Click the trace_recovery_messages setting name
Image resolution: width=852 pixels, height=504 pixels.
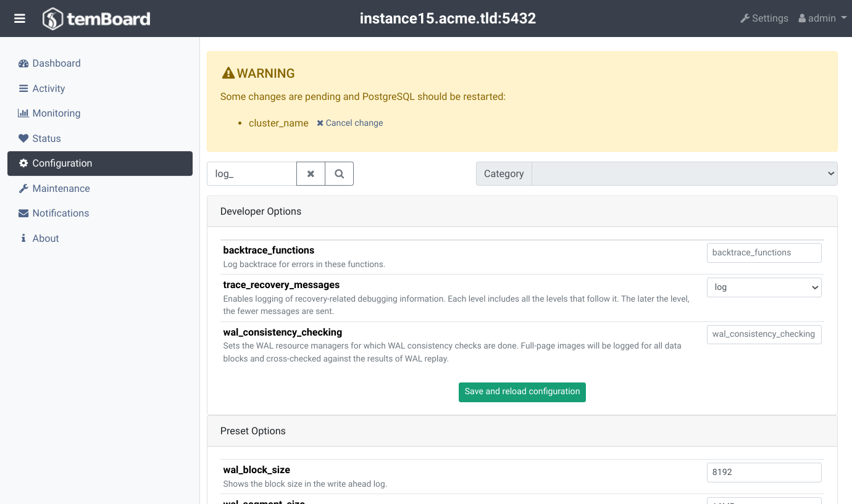click(x=282, y=285)
